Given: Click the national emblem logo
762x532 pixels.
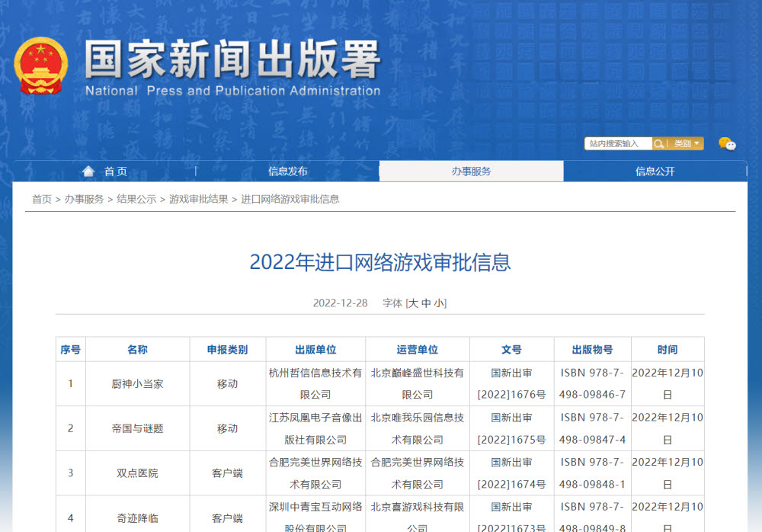Looking at the screenshot, I should point(41,66).
